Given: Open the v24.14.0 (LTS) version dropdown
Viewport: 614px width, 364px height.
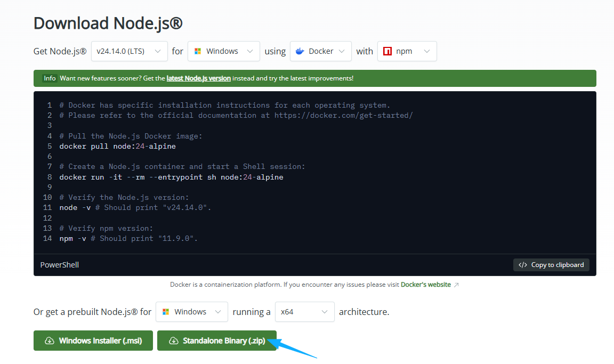Looking at the screenshot, I should [x=130, y=51].
